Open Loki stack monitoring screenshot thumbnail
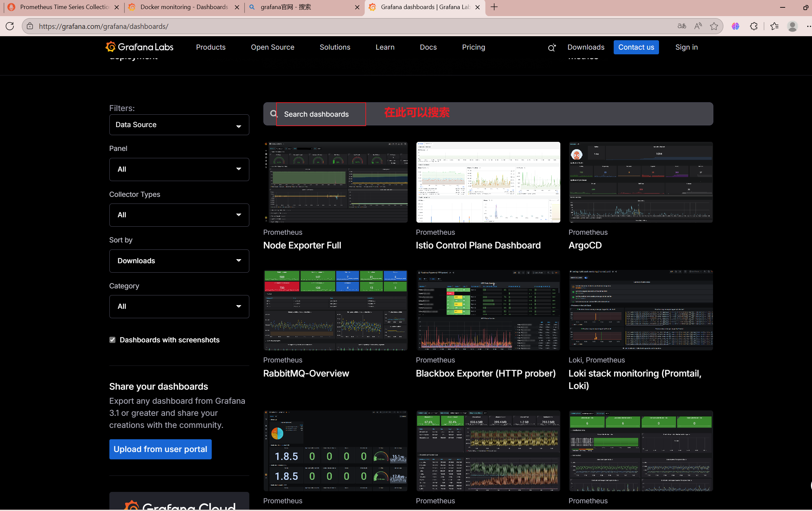The height and width of the screenshot is (511, 812). point(641,310)
